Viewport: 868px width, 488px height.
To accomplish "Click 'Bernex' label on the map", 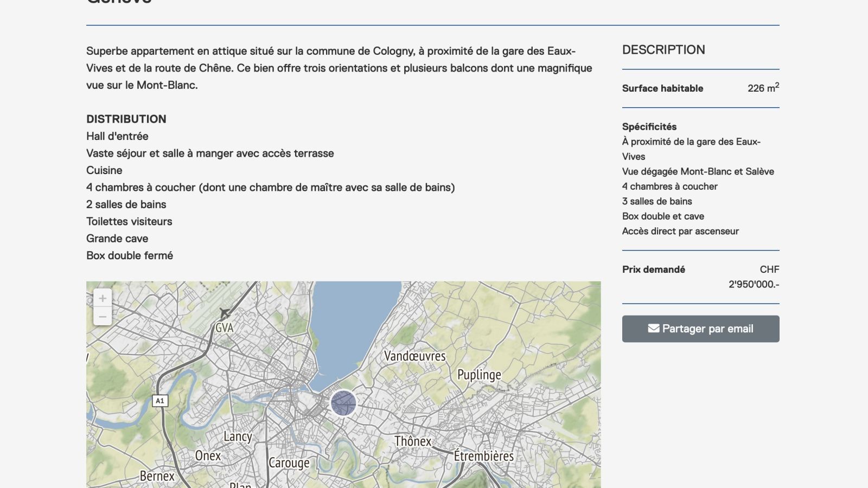I will coord(157,476).
